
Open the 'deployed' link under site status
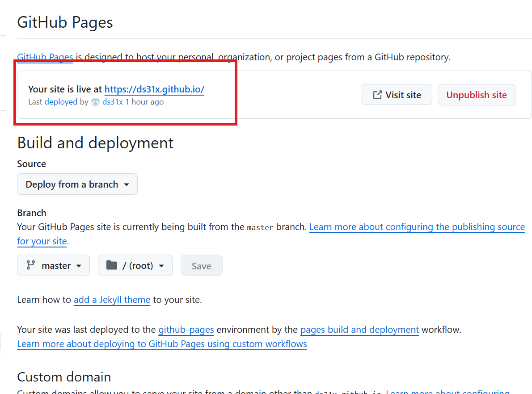(x=61, y=102)
